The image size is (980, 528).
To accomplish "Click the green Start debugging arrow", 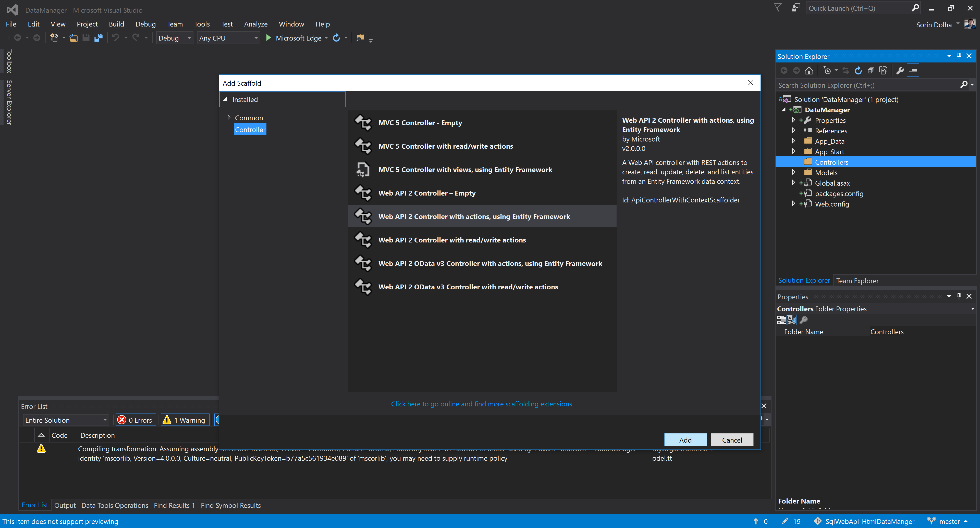I will (268, 38).
